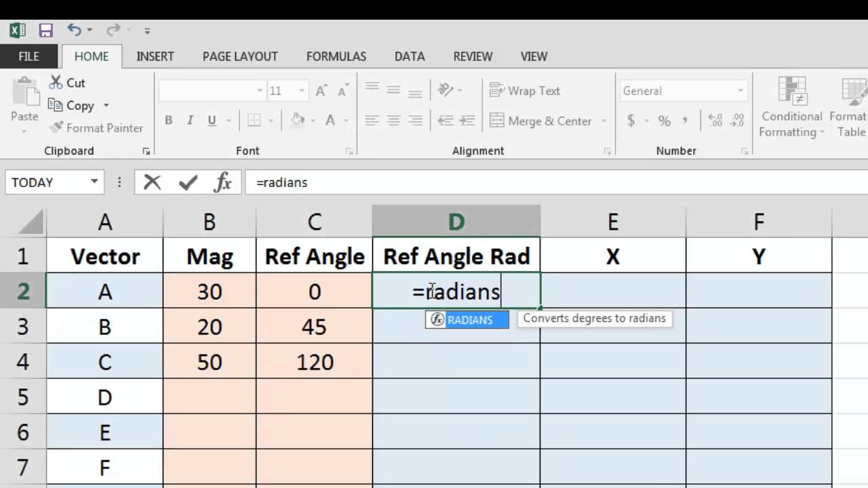Toggle bold formatting for the cell
868x488 pixels.
168,120
